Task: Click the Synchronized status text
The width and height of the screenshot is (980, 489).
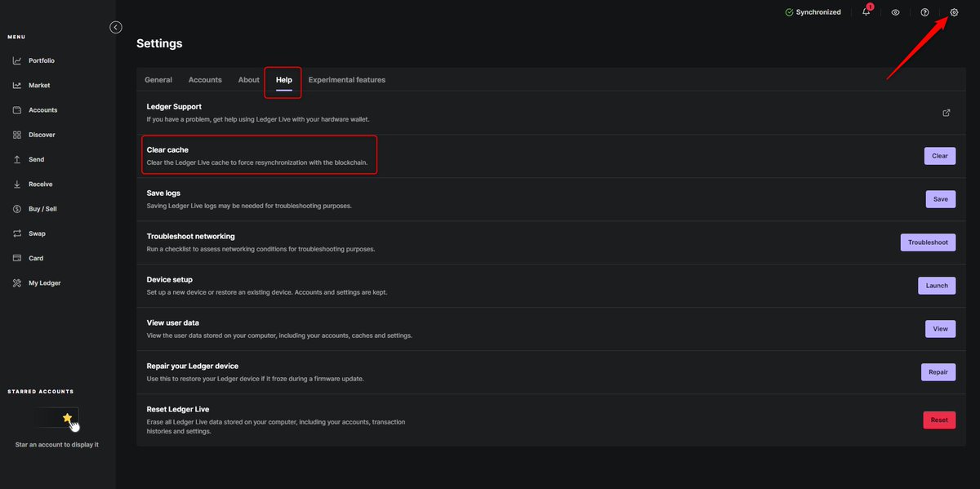Action: pyautogui.click(x=818, y=12)
